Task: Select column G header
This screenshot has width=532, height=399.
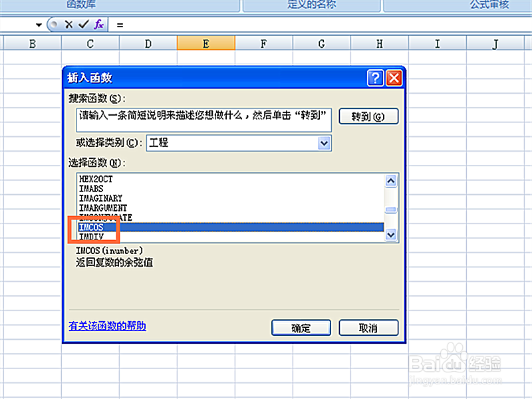Action: 322,43
